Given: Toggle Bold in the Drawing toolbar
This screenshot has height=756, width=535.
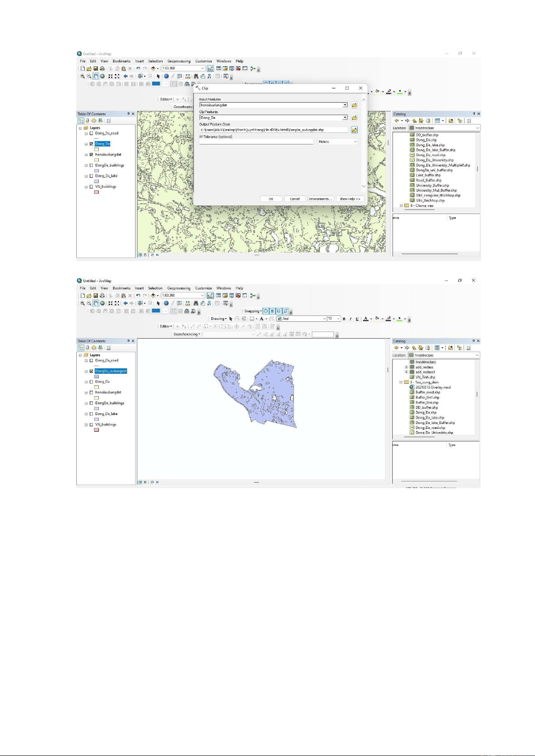Looking at the screenshot, I should pos(344,319).
